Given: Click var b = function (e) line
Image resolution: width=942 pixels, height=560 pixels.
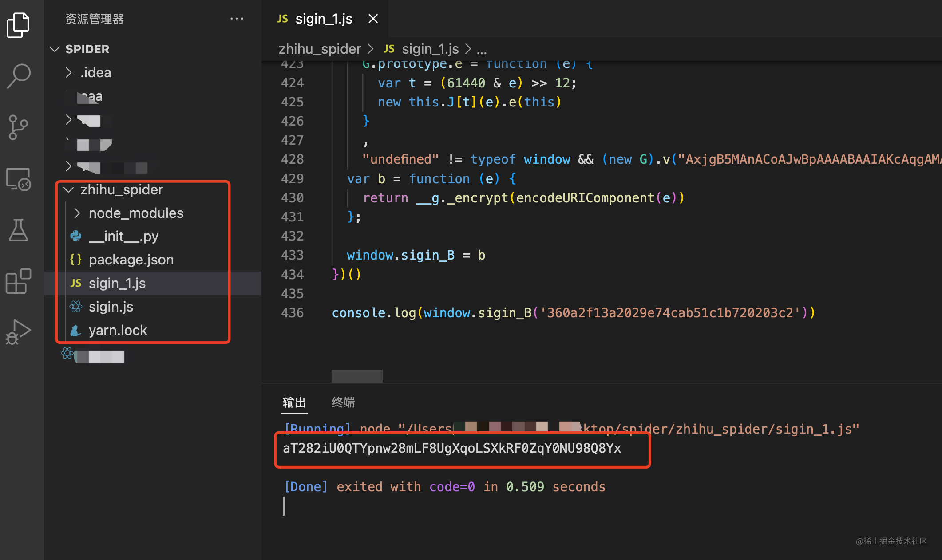Looking at the screenshot, I should pos(431,179).
